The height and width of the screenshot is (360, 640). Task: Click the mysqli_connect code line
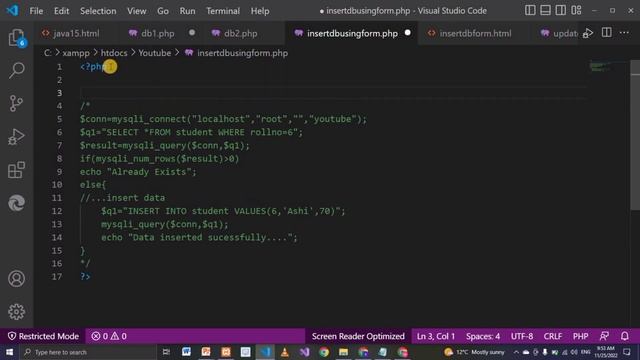[223, 119]
